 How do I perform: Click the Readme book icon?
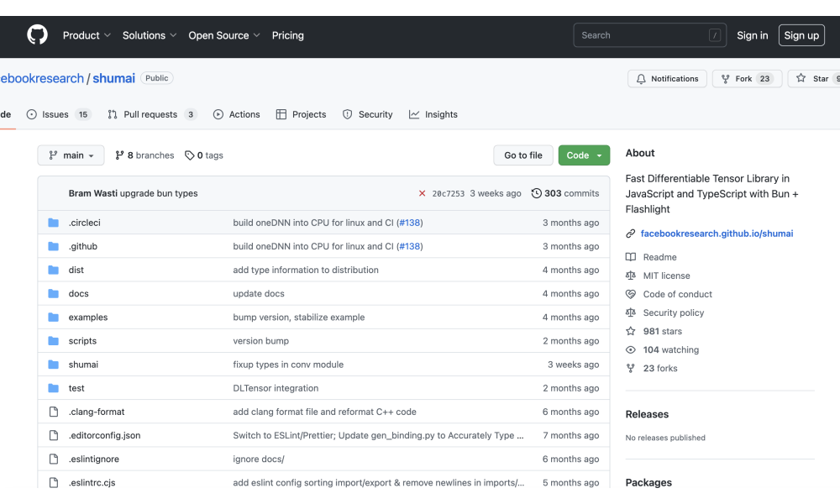click(x=631, y=257)
